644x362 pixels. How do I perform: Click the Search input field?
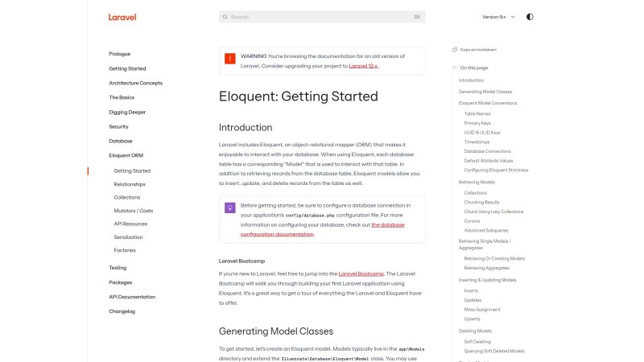(322, 17)
